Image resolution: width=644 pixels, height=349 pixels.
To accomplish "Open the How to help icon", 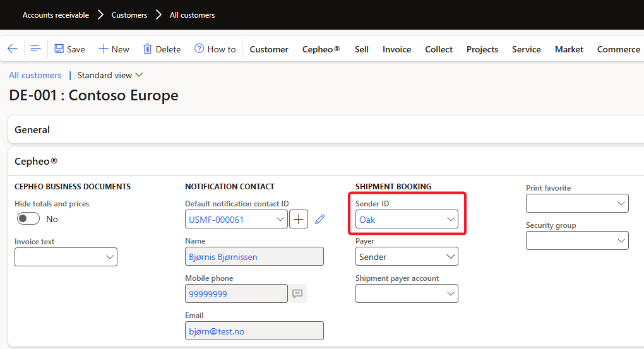I will click(x=200, y=49).
